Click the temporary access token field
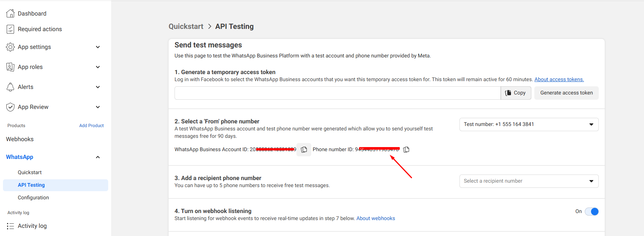The width and height of the screenshot is (644, 236). (x=337, y=93)
